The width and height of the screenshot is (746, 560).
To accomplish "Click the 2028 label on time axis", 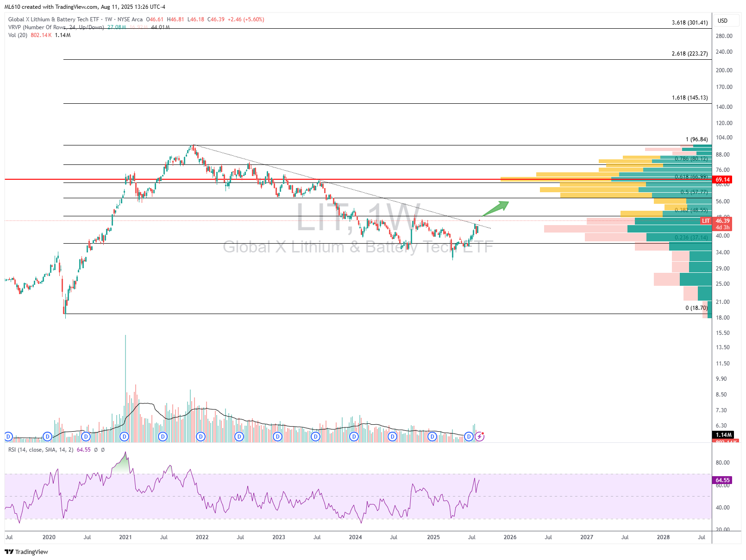I will [x=663, y=537].
